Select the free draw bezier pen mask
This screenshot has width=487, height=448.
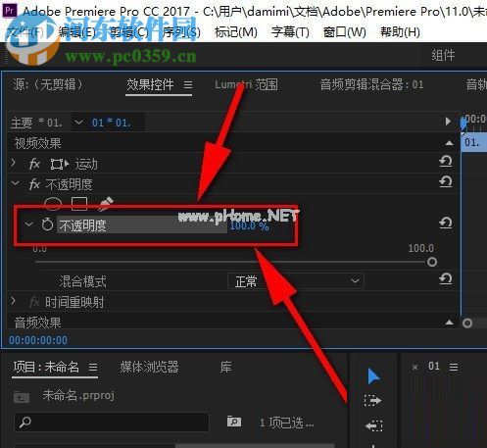click(x=106, y=203)
